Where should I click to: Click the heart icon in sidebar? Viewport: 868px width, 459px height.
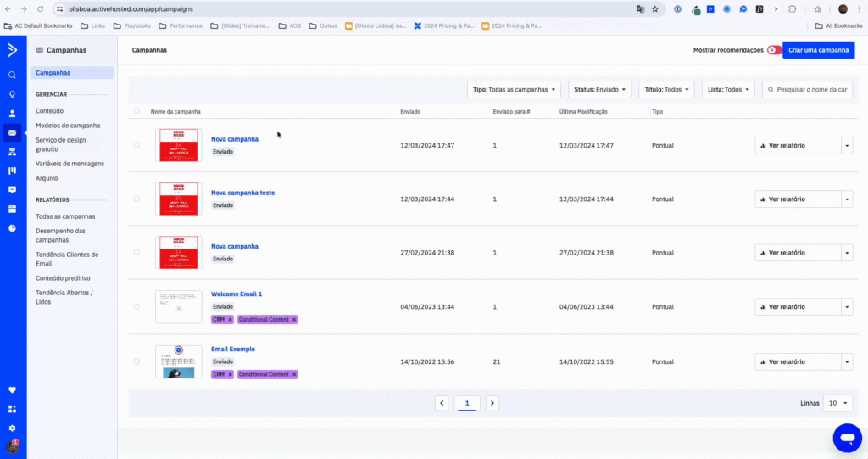12,390
